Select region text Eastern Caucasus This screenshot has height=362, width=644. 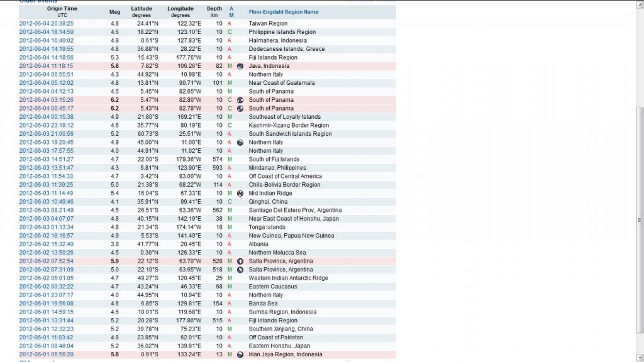pos(273,287)
